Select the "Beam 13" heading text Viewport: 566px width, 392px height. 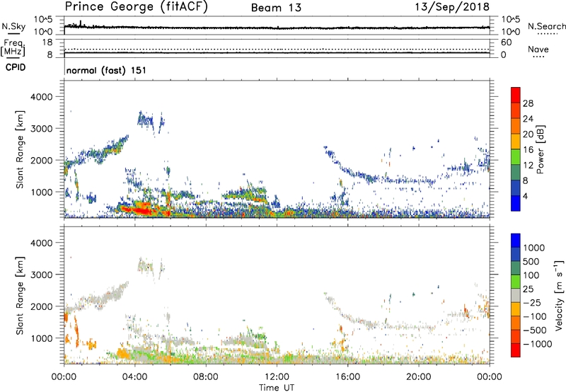pos(276,8)
